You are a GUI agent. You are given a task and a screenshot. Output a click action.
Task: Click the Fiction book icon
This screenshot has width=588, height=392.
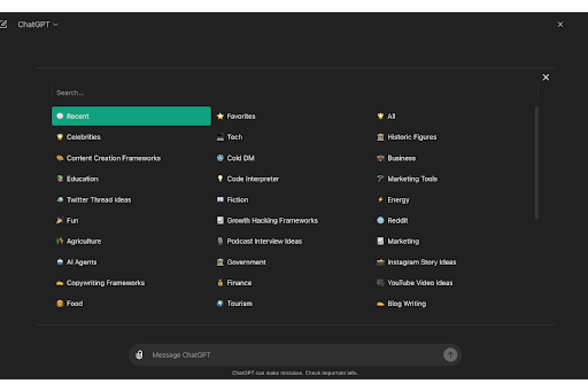tap(220, 200)
